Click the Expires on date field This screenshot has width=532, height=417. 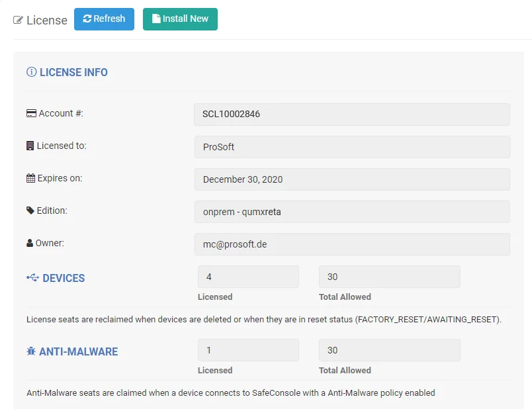pyautogui.click(x=351, y=179)
